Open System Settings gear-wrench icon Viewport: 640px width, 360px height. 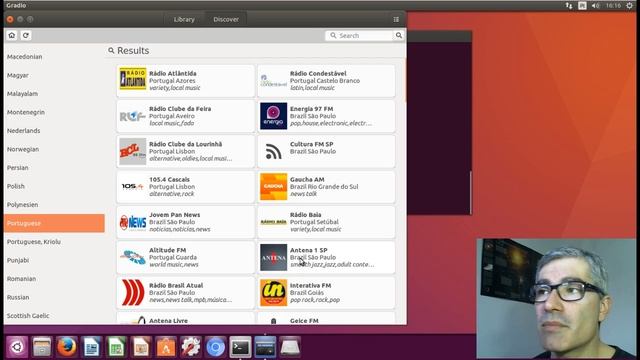click(191, 347)
